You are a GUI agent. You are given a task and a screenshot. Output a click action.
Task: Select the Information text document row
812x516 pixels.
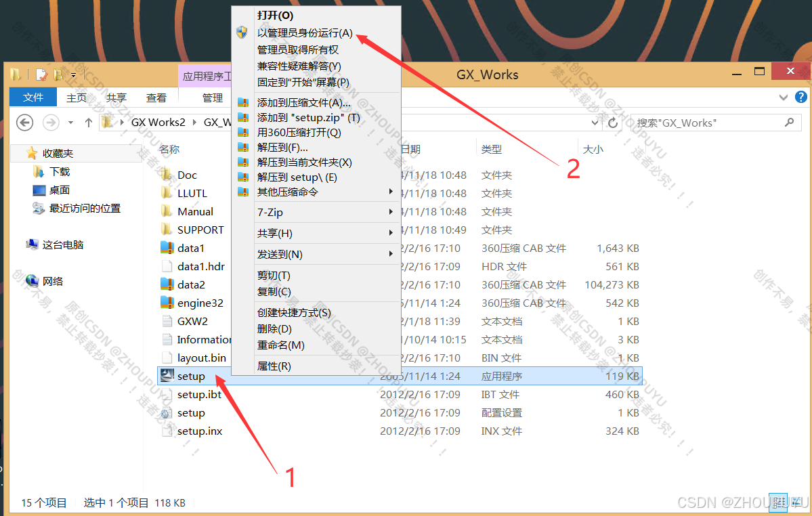400,339
